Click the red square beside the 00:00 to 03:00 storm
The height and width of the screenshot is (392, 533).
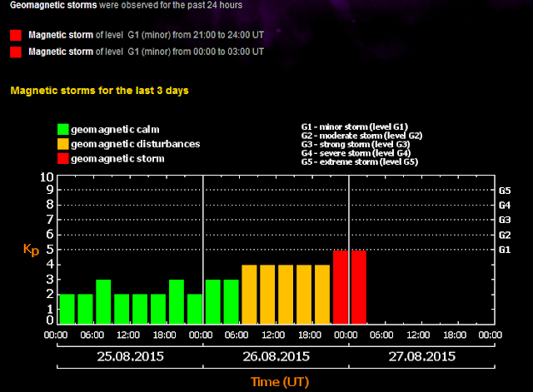[x=16, y=52]
